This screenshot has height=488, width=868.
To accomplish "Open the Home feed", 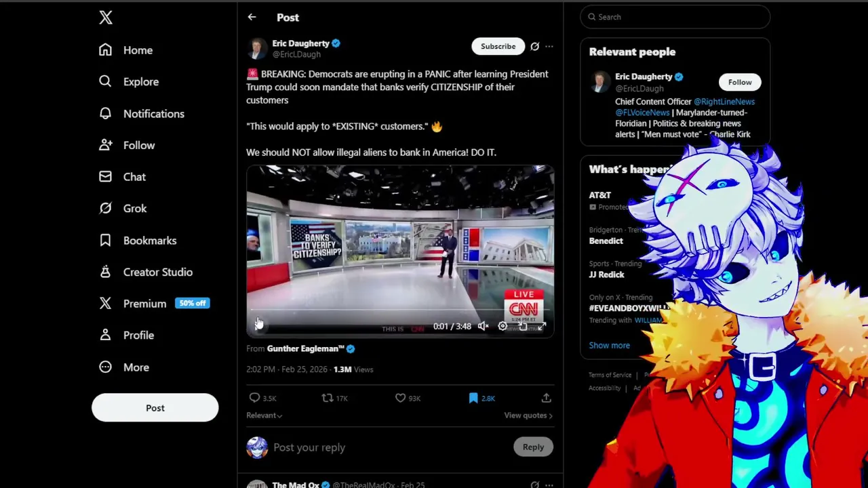I will pyautogui.click(x=125, y=50).
